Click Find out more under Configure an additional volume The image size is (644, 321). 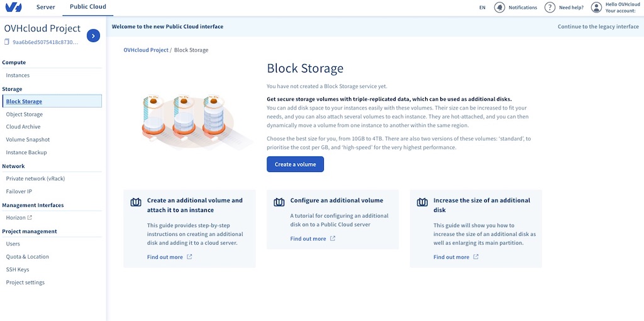[308, 239]
